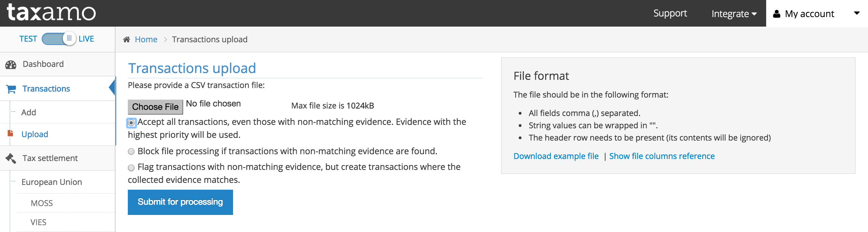Expand the My account dropdown arrow

click(857, 13)
